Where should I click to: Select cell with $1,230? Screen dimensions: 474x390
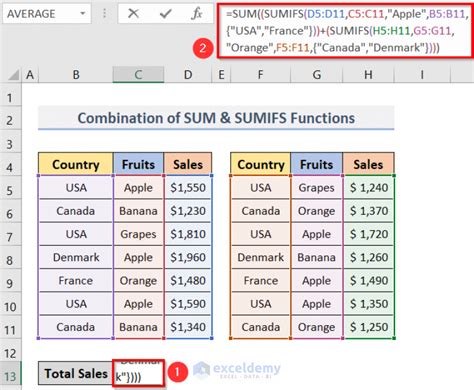[x=188, y=211]
